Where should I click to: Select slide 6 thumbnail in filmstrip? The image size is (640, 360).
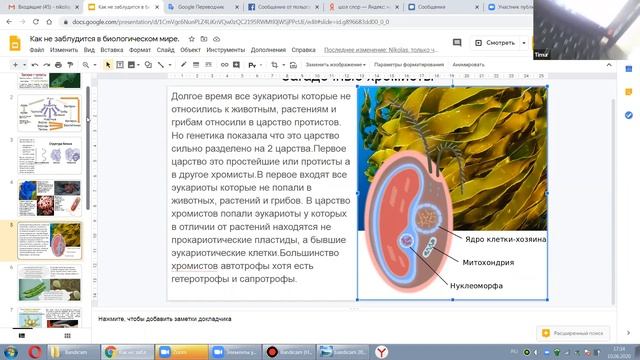tap(49, 283)
